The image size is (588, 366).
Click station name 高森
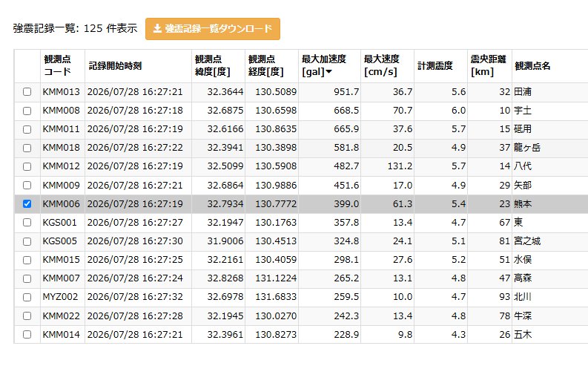(522, 278)
